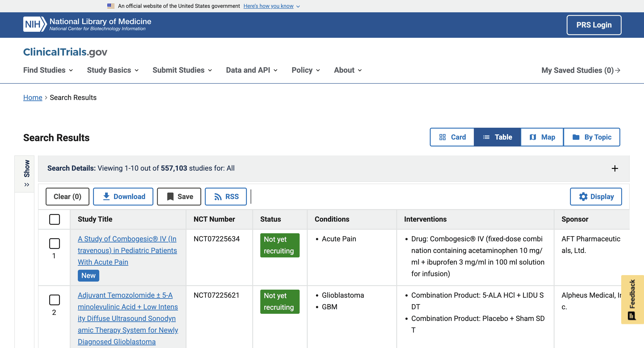The width and height of the screenshot is (644, 348).
Task: Expand Search Details with the plus icon
Action: coord(614,168)
